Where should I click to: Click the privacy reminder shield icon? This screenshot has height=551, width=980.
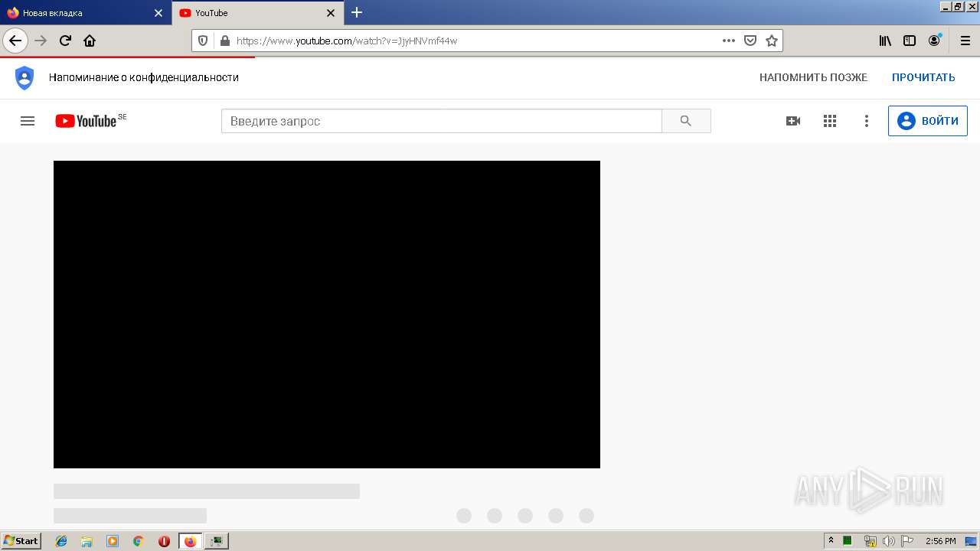coord(24,77)
